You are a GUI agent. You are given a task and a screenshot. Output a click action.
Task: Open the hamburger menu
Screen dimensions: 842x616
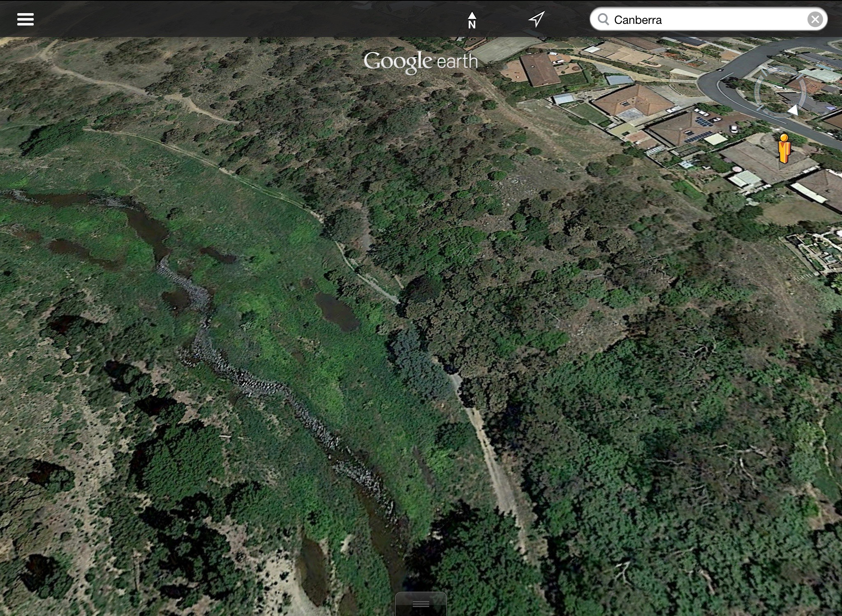click(x=25, y=19)
